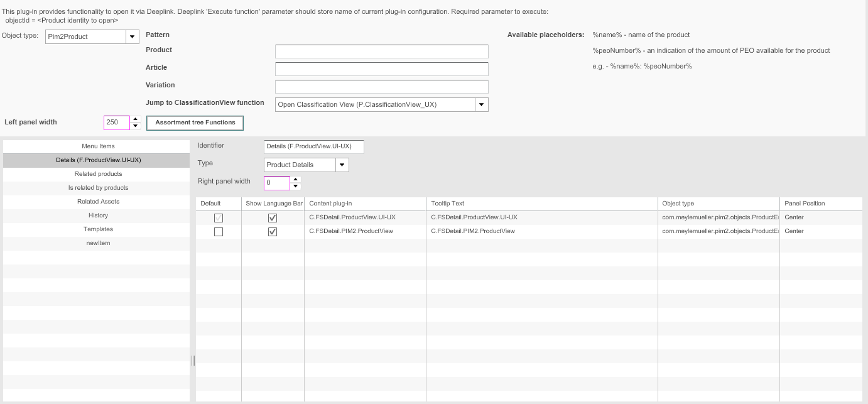Screen dimensions: 868x404
Task: Click the Product pattern input field
Action: coord(381,51)
